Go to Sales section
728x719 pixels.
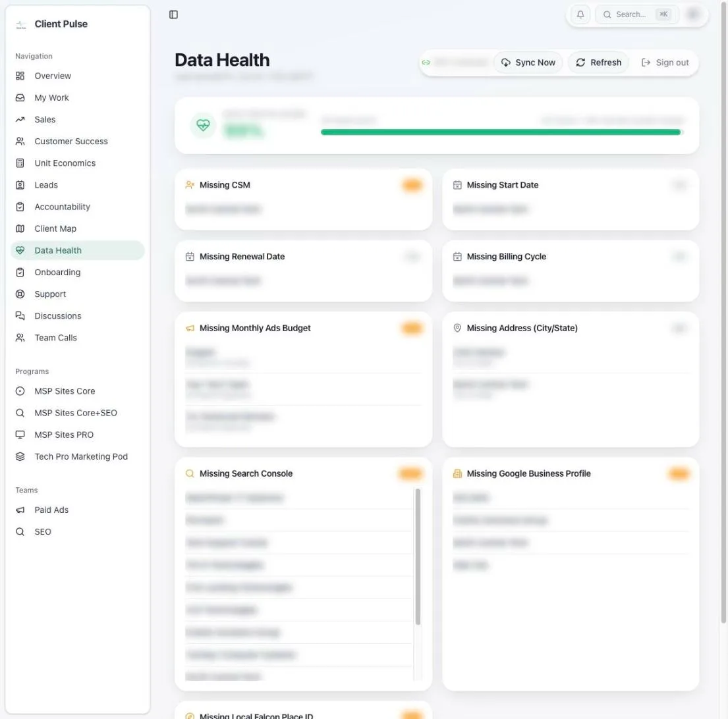pyautogui.click(x=78, y=119)
